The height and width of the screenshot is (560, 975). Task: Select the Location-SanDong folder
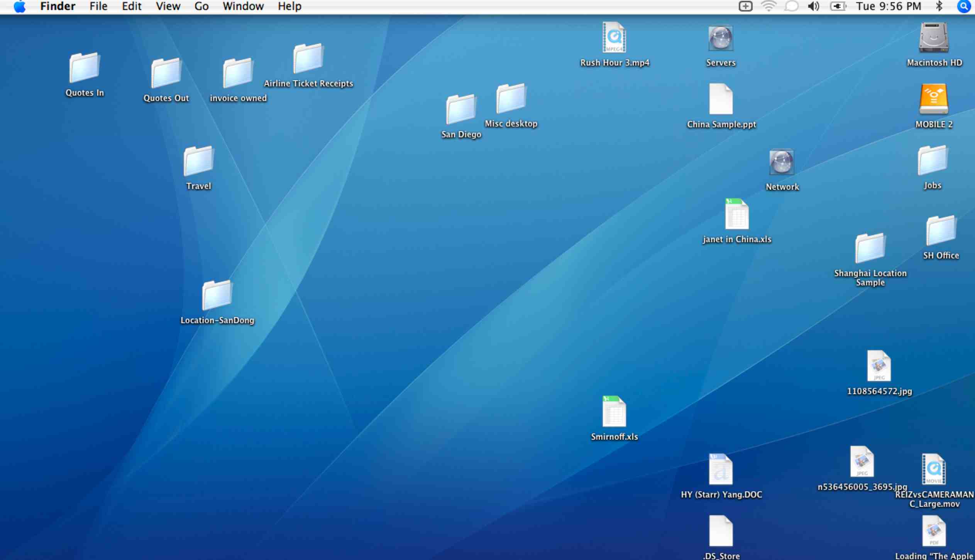(217, 295)
